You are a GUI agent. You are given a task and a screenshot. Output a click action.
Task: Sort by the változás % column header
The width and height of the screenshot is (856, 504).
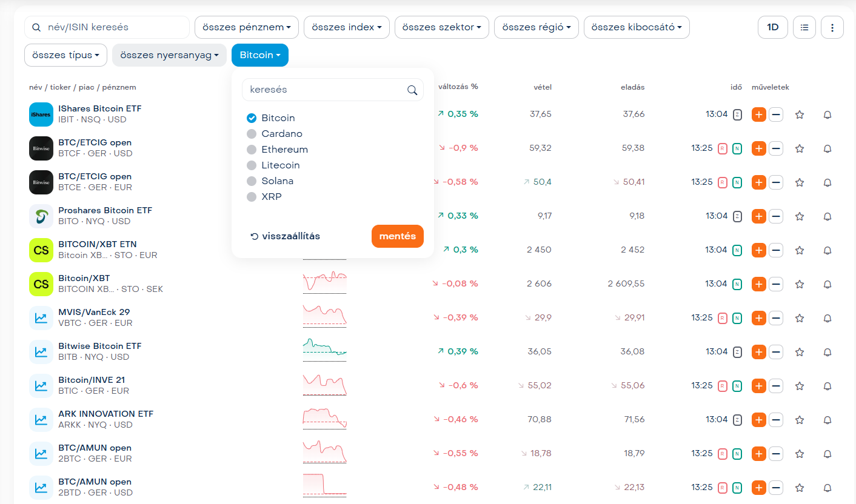[458, 87]
